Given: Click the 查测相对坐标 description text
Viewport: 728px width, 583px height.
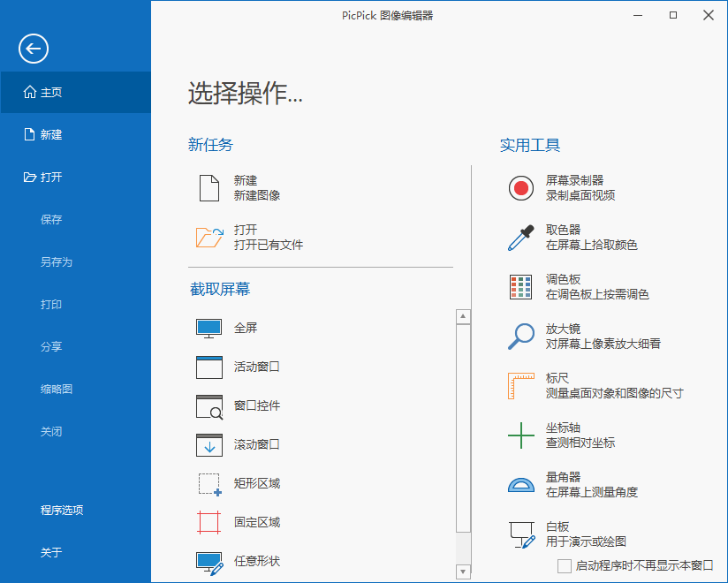Looking at the screenshot, I should (580, 443).
